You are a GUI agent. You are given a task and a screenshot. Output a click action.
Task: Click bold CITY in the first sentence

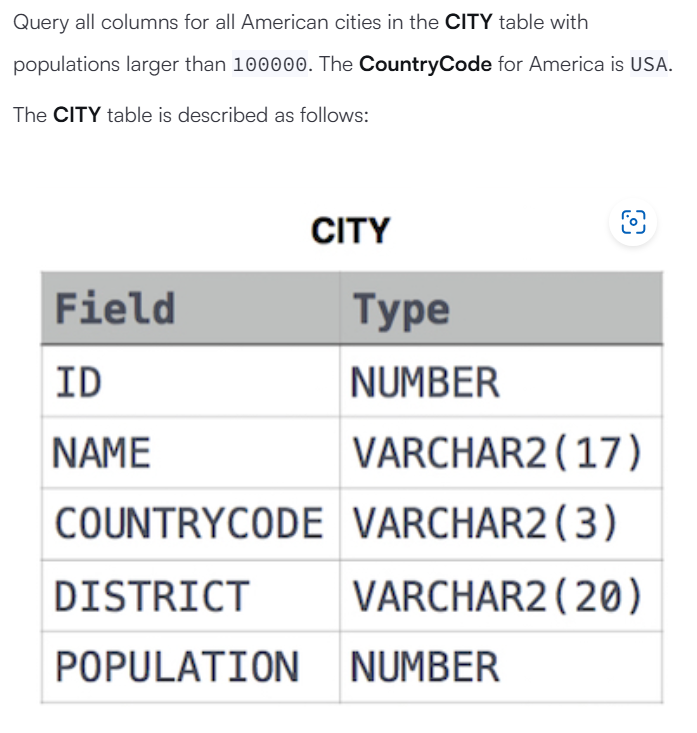468,22
